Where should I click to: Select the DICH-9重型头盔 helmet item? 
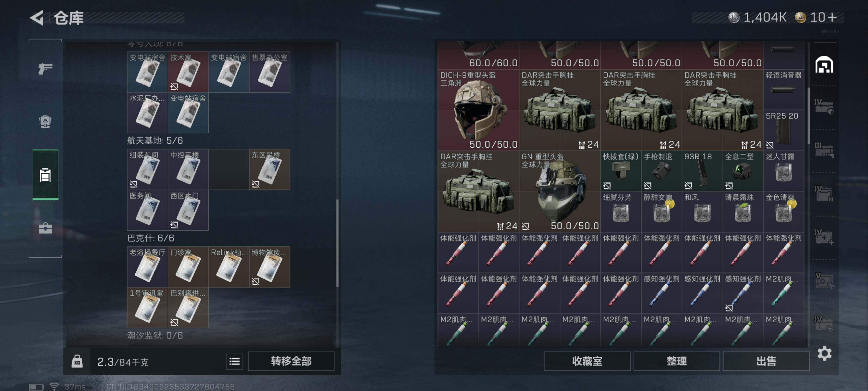478,110
